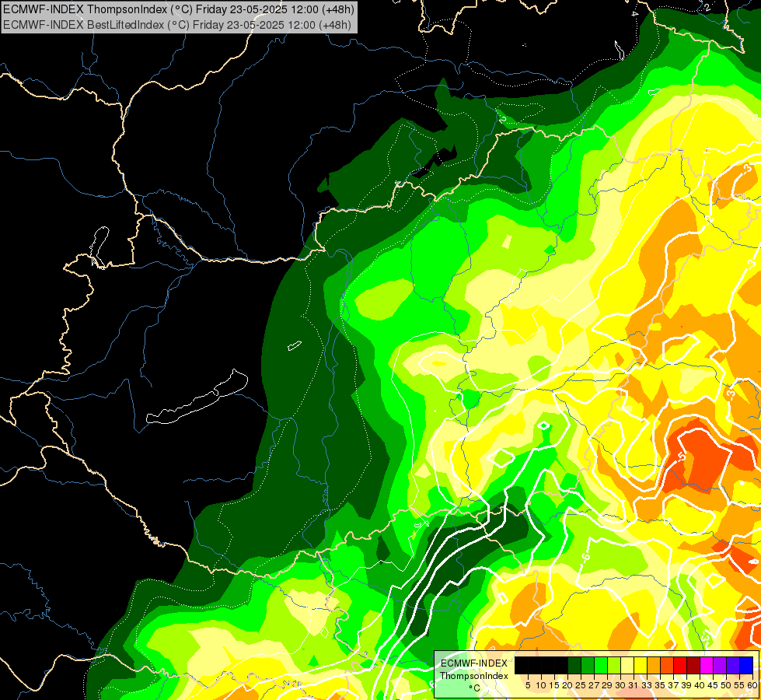Click legend tick value 20
This screenshot has height=700, width=761.
click(567, 685)
